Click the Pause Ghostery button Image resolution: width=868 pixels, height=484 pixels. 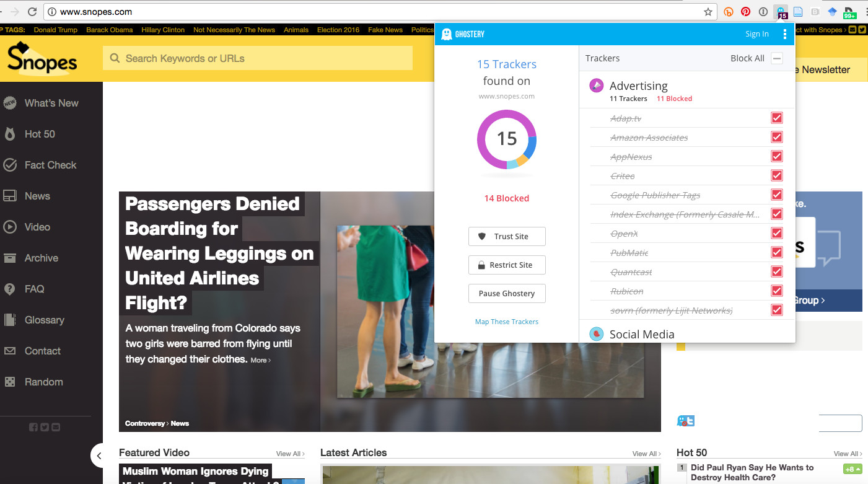[507, 294]
